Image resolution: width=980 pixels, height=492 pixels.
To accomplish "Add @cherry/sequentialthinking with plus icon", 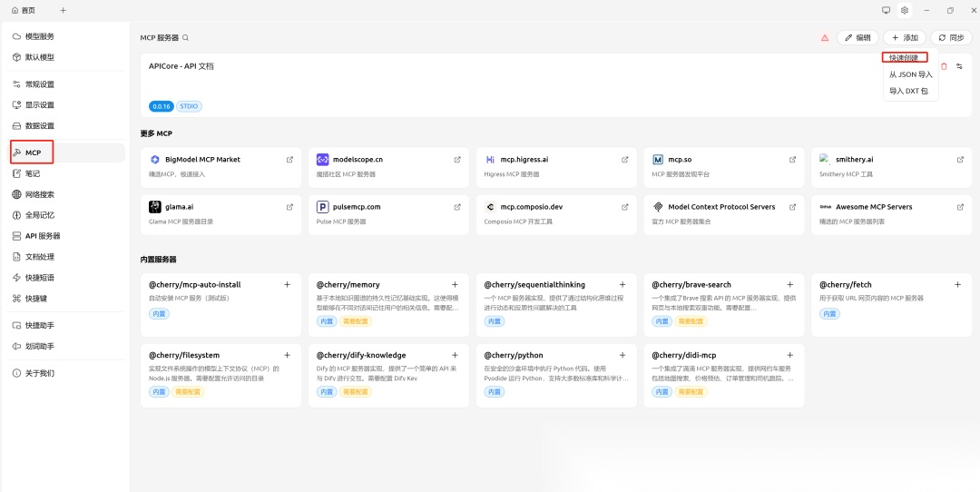I will (622, 284).
